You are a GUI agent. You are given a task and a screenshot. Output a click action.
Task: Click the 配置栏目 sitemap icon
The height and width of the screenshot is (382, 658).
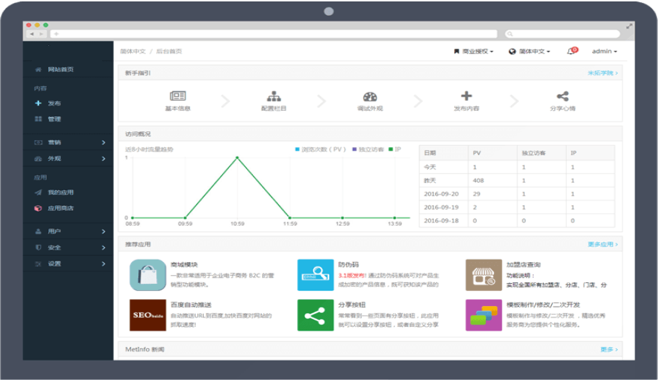pyautogui.click(x=274, y=96)
